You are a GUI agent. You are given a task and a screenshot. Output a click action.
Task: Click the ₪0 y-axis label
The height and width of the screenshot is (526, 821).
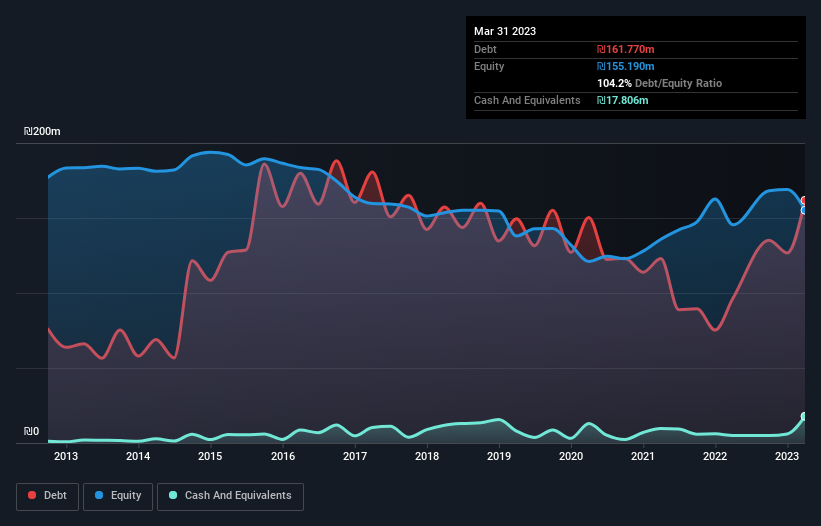(31, 431)
